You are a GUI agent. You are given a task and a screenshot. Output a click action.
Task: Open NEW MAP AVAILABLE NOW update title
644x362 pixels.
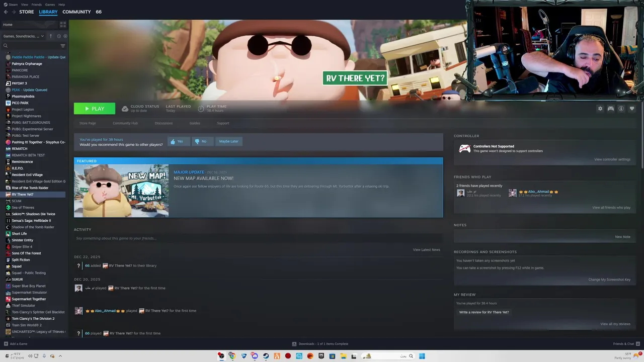point(203,178)
